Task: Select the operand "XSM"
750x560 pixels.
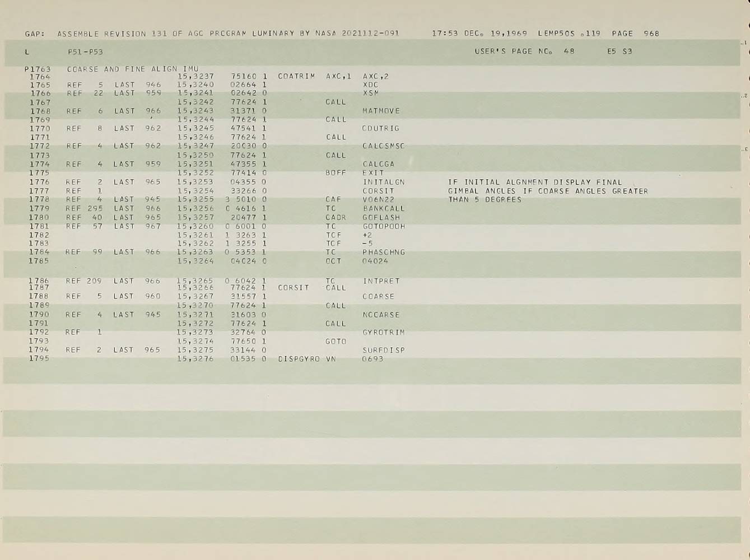Action: (371, 94)
